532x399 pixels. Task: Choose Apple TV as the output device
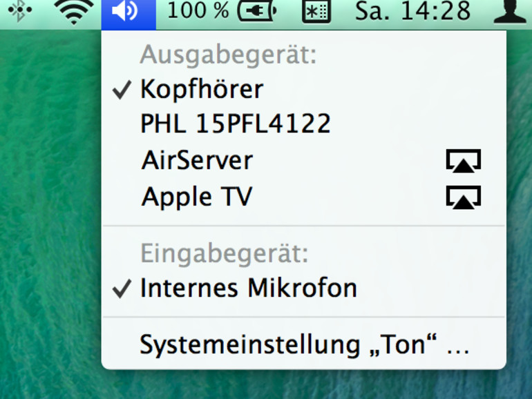(304, 197)
